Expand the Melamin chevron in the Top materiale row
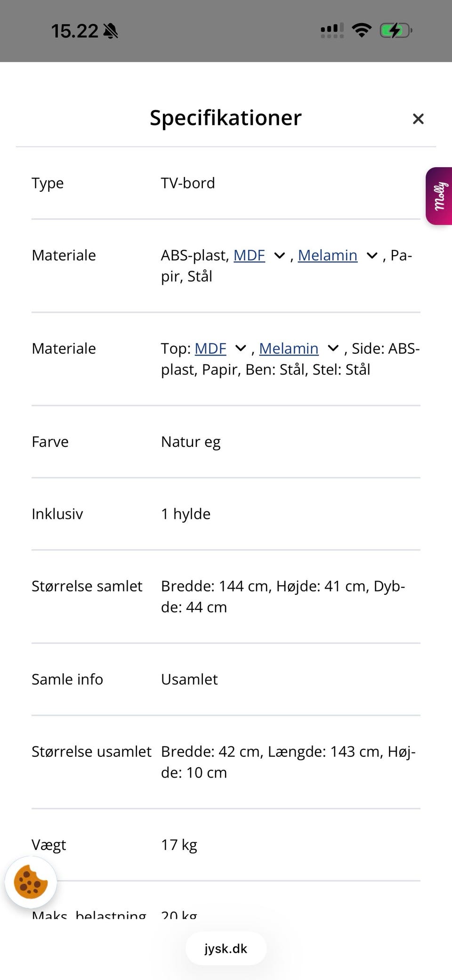 click(333, 349)
